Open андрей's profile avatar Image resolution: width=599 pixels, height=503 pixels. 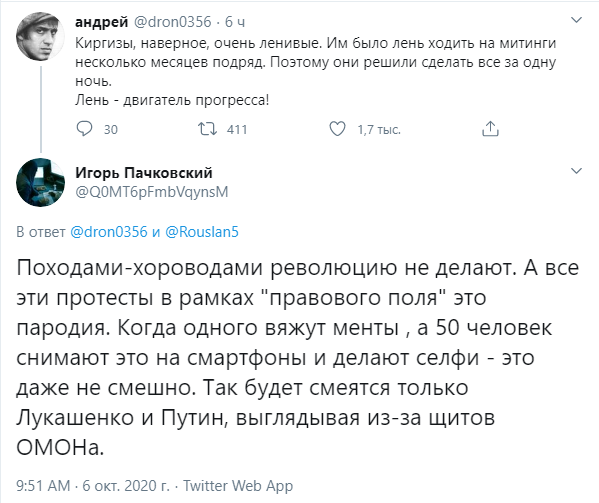pyautogui.click(x=40, y=36)
